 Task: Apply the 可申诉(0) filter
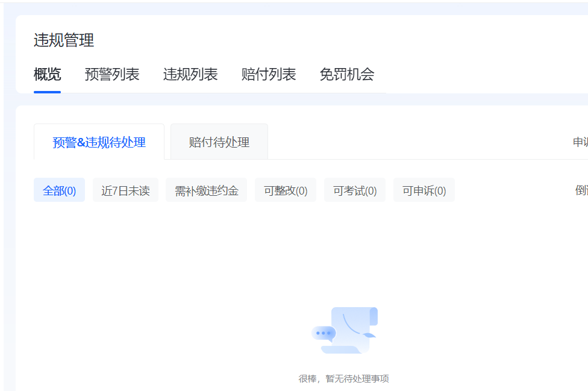(424, 190)
